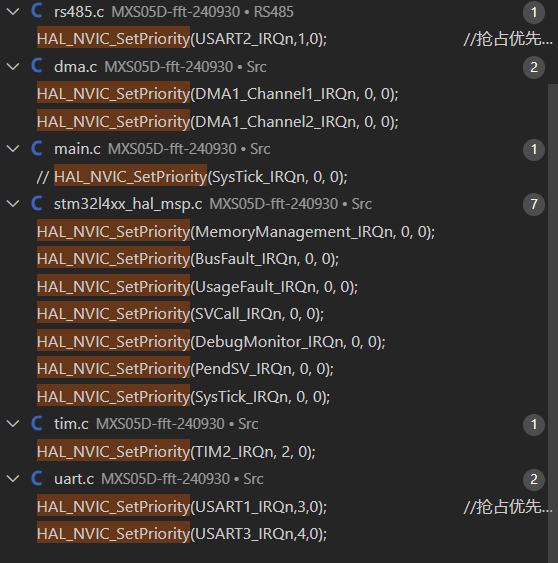Collapse the main.c results chevron
This screenshot has width=558, height=563.
pos(13,149)
